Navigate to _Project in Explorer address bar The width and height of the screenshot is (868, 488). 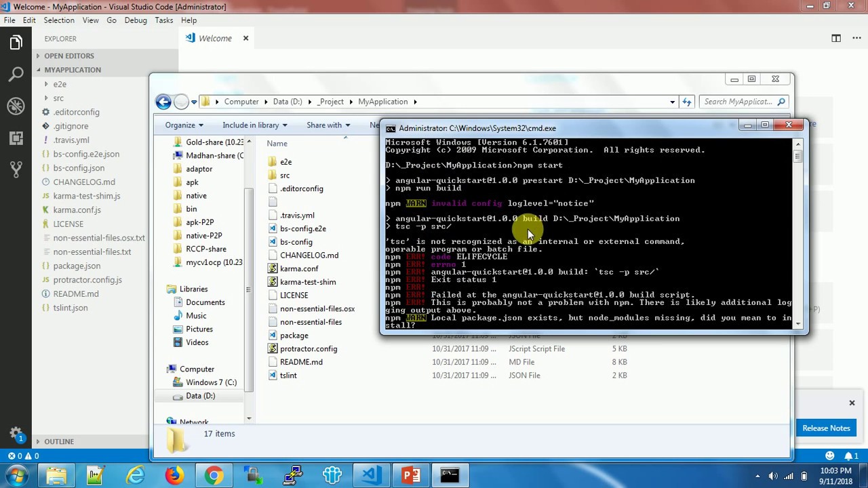331,102
